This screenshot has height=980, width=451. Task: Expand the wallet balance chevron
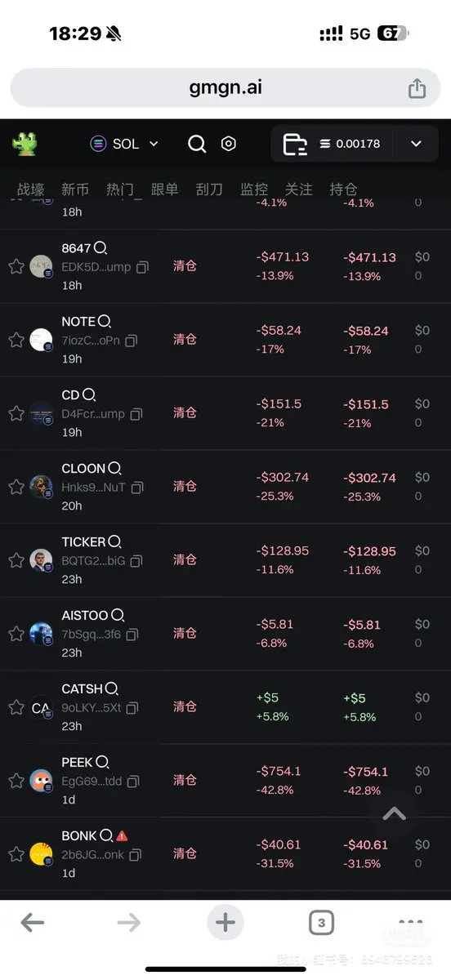click(416, 144)
